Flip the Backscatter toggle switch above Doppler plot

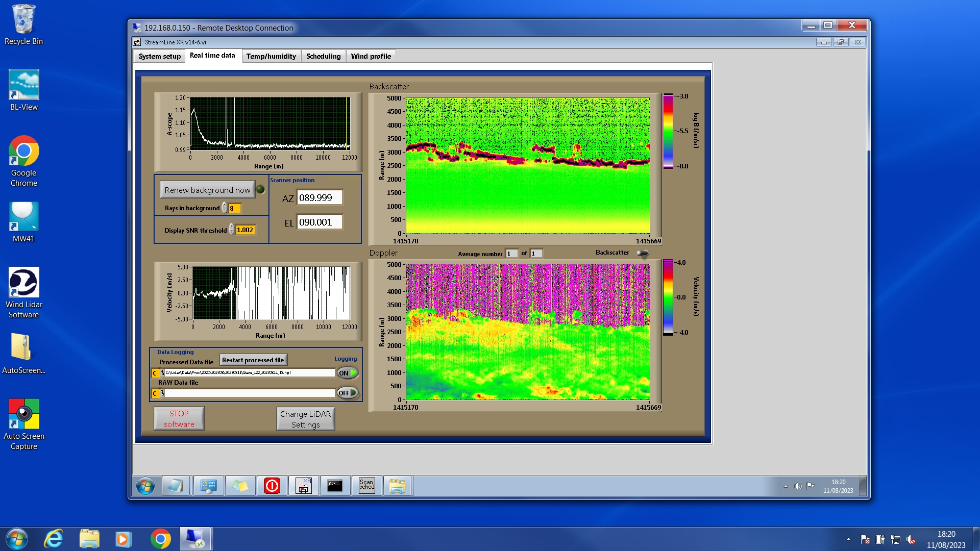pos(642,253)
